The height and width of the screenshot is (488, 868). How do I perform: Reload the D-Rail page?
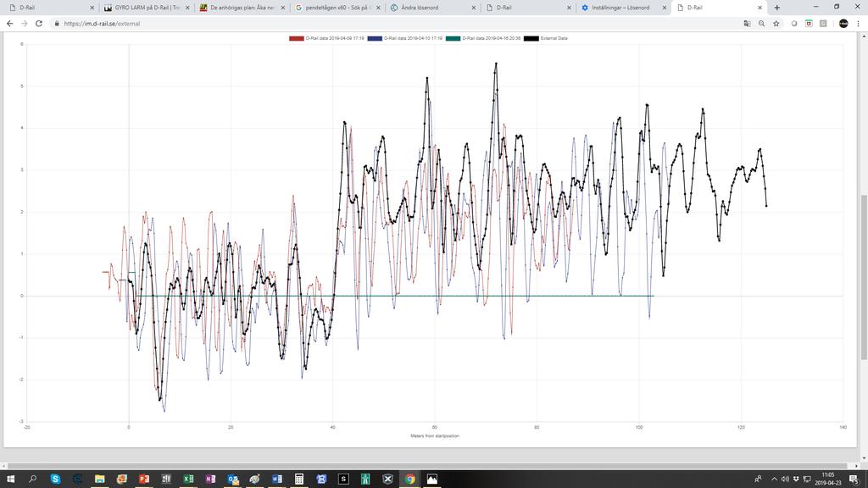(x=39, y=23)
